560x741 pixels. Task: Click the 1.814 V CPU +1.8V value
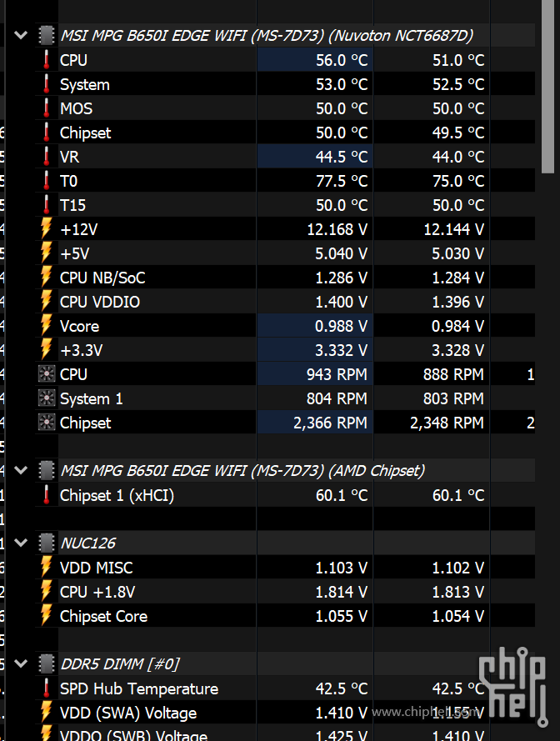tap(341, 592)
